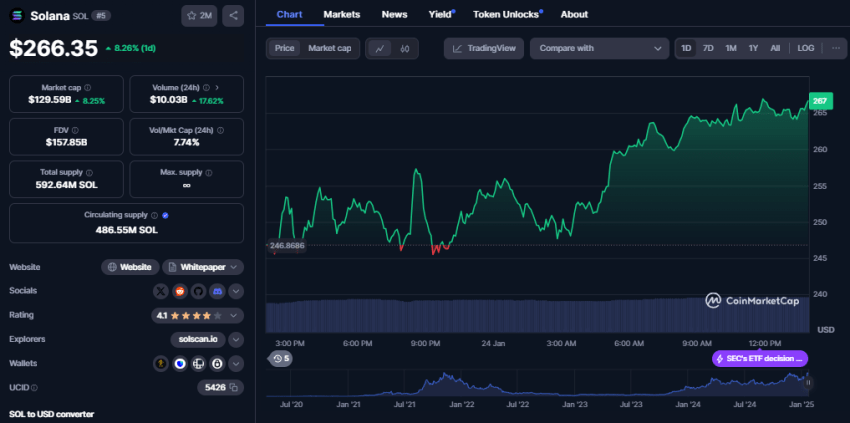850x423 pixels.
Task: Switch to candlestick chart view
Action: point(405,48)
